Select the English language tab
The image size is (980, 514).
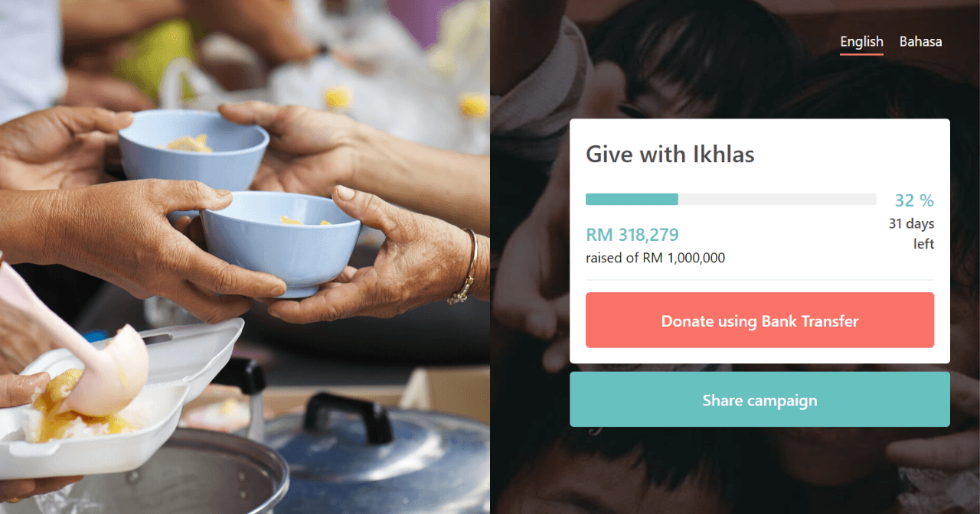pos(861,42)
